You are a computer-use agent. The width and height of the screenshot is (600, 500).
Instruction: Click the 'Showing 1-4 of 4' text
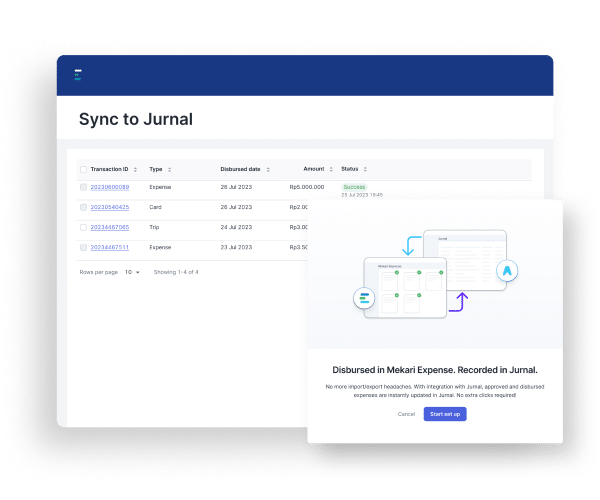point(176,272)
